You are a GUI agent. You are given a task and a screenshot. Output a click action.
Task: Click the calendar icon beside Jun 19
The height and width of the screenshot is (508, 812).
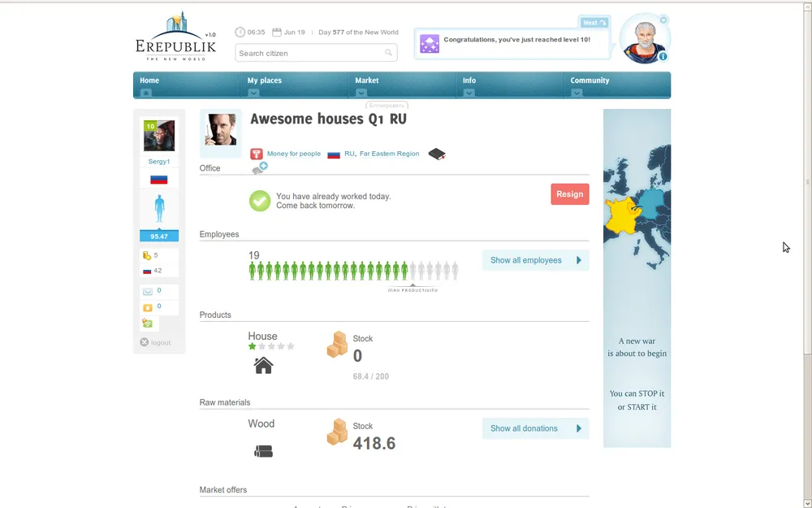(277, 33)
